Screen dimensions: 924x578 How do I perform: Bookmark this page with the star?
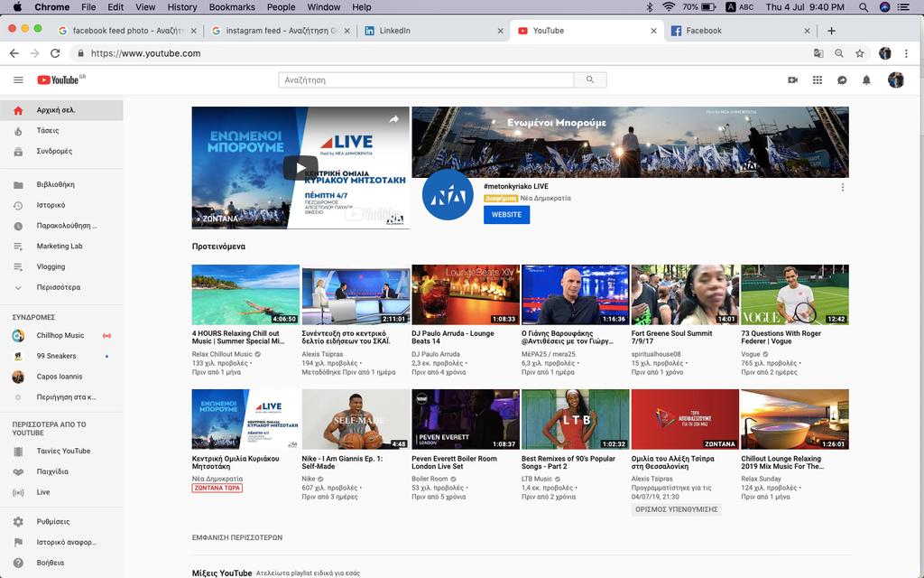click(x=860, y=53)
